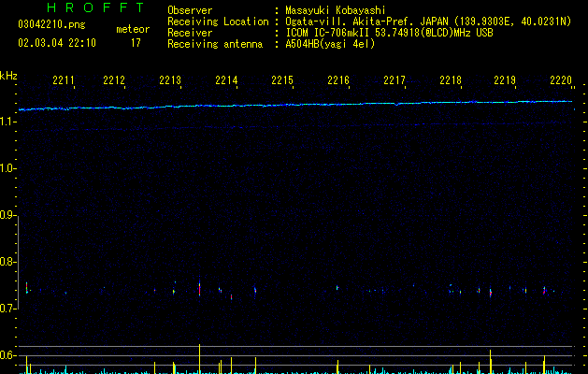Select the file name 03042210.png
Viewport: 588px width, 374px height.
pyautogui.click(x=51, y=24)
